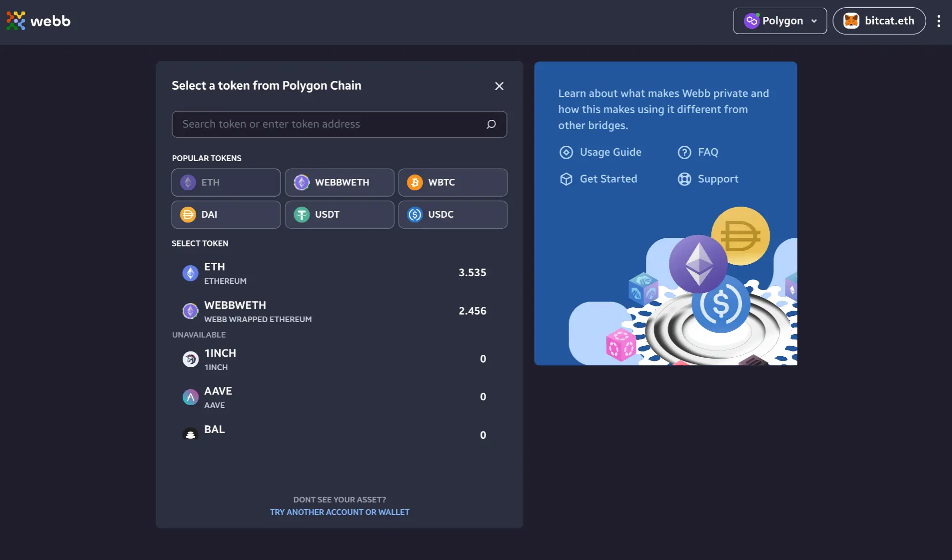The height and width of the screenshot is (560, 952).
Task: Select the WBTC popular token chip
Action: [452, 182]
